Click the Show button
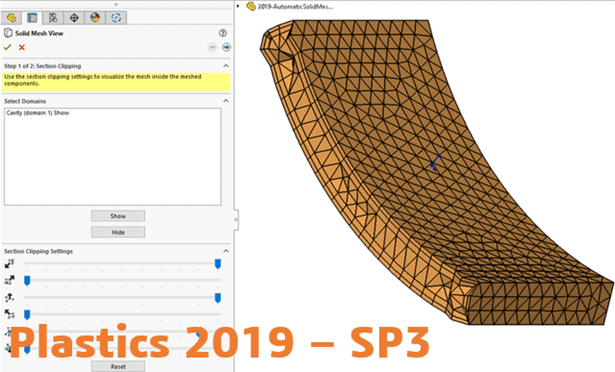 pos(118,216)
